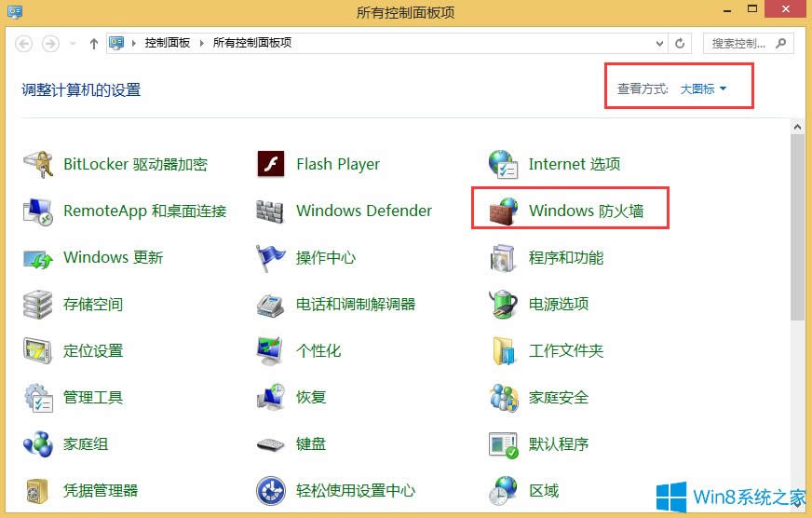Click the 电源选项 battery icon
This screenshot has height=518, width=812.
[503, 304]
